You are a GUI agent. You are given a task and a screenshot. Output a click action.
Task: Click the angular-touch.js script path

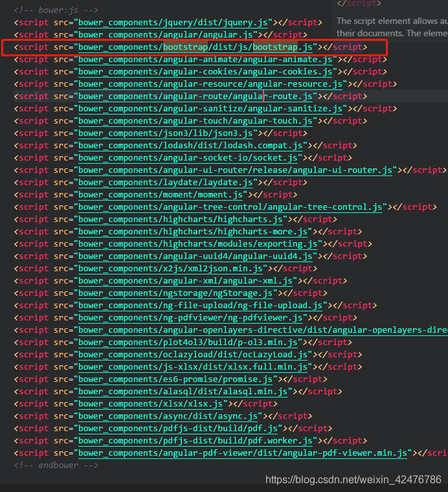196,121
